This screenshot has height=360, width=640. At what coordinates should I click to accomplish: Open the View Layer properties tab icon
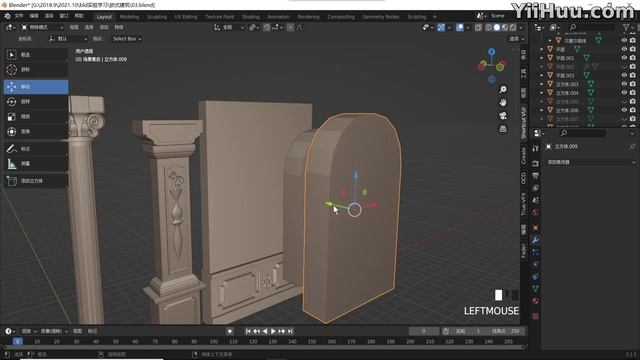click(x=536, y=188)
